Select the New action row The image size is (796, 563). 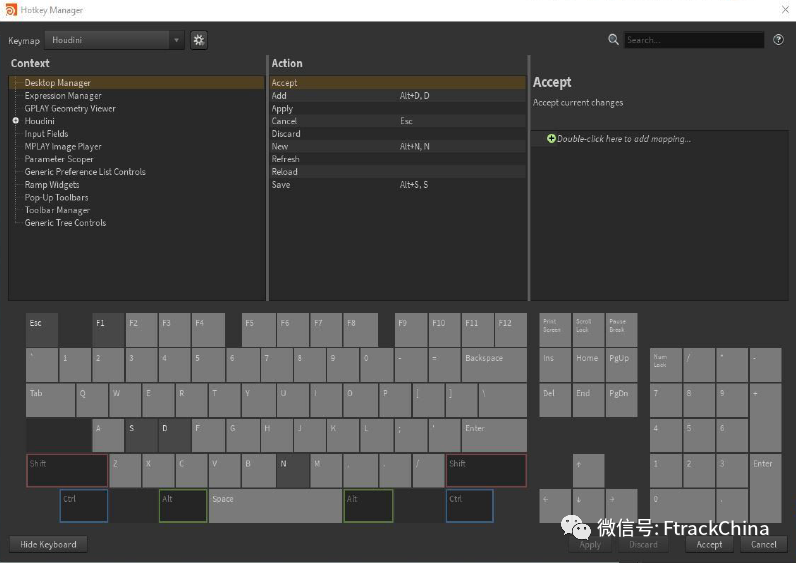pyautogui.click(x=398, y=146)
